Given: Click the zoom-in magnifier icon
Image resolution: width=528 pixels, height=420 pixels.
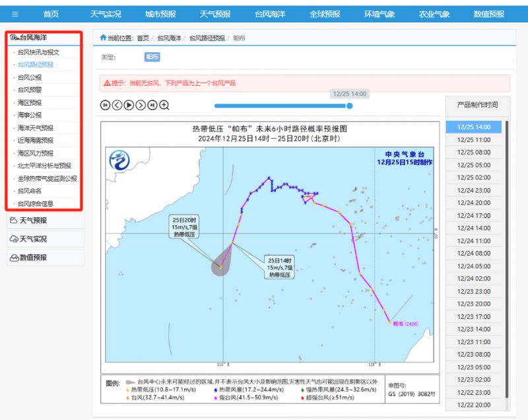Looking at the screenshot, I should tap(164, 106).
